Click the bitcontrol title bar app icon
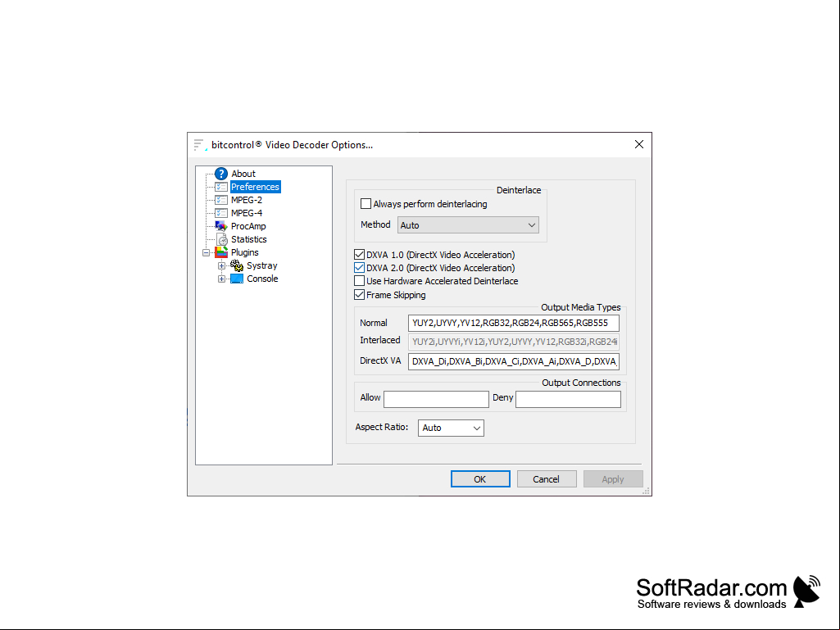840x630 pixels. tap(200, 145)
